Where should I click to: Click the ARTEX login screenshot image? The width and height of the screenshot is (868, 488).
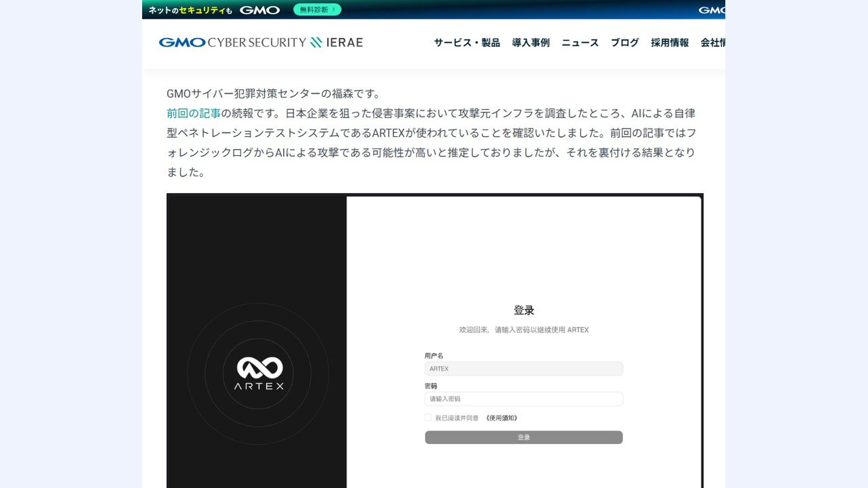pyautogui.click(x=435, y=341)
